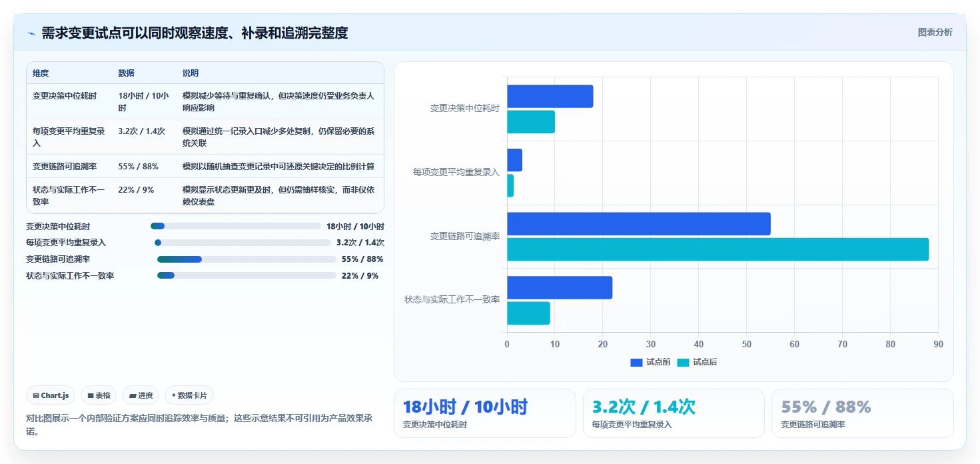
Task: Click table cell 18小时 / 10小时 in 数据 column
Action: point(143,101)
